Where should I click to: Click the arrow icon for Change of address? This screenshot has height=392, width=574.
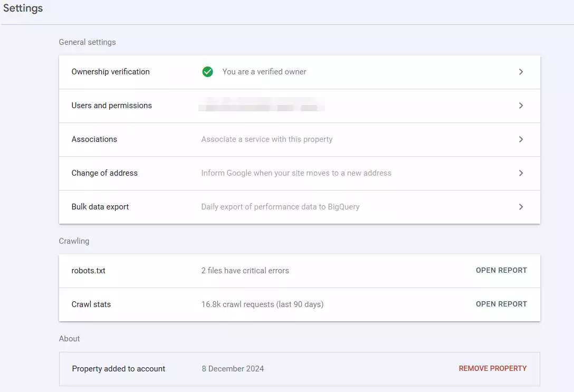(521, 173)
